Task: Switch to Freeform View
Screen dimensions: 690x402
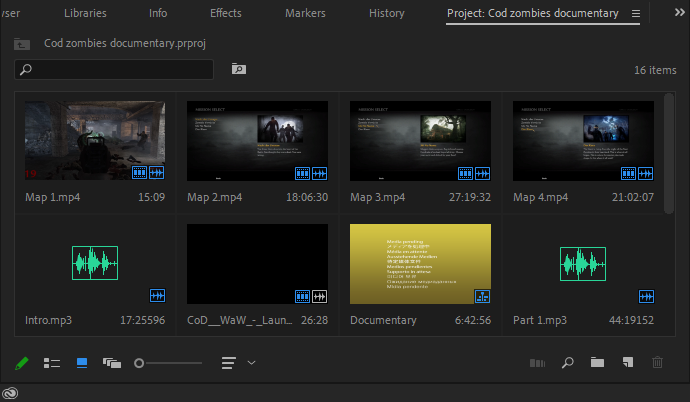Action: [112, 363]
